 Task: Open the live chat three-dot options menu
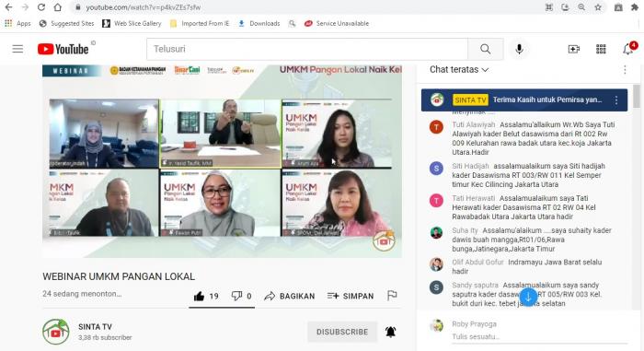(625, 70)
